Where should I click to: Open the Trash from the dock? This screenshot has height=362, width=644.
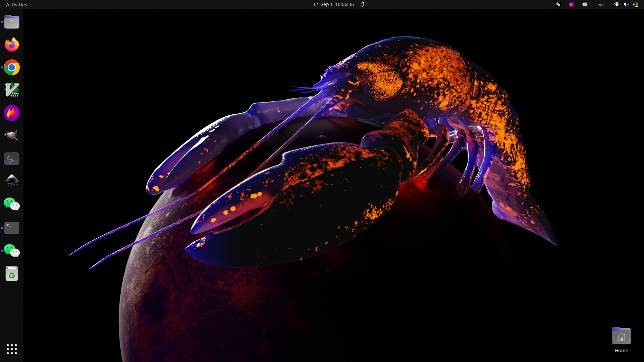pyautogui.click(x=12, y=274)
